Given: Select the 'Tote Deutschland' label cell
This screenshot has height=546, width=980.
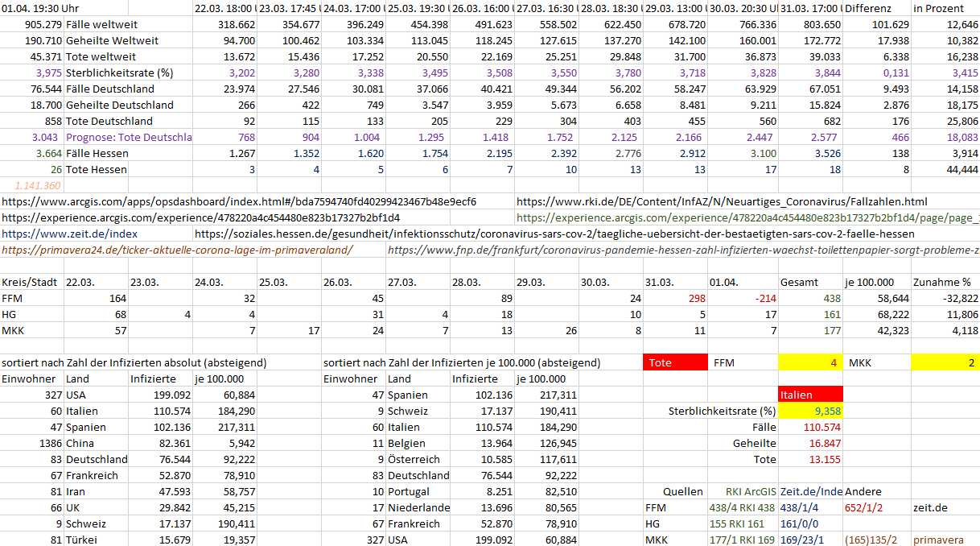Looking at the screenshot, I should [109, 121].
